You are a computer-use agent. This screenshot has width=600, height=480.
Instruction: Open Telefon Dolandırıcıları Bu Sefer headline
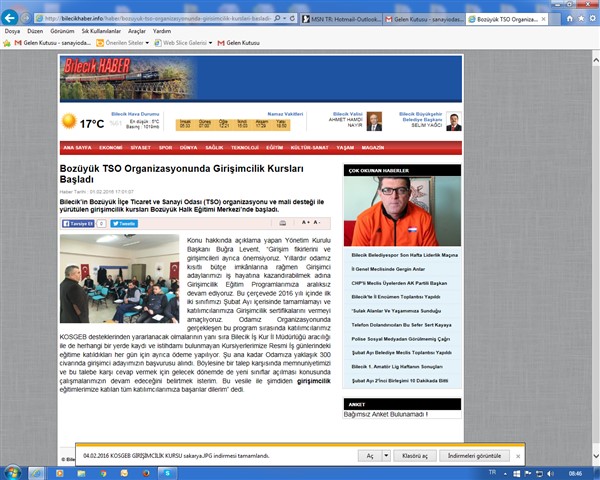tap(401, 325)
